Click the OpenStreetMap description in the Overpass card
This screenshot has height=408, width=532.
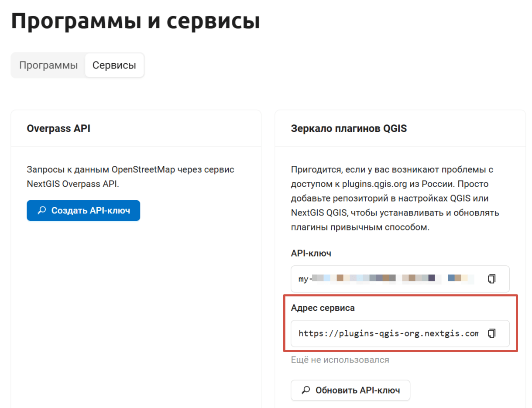click(x=131, y=177)
